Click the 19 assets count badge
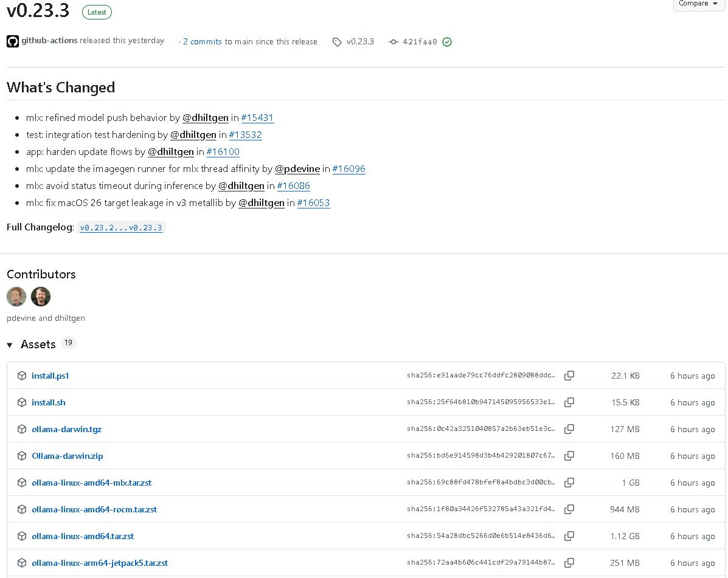The image size is (728, 578). pos(68,343)
